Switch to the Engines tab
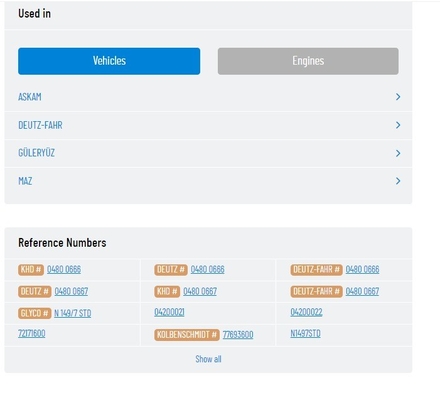 pyautogui.click(x=308, y=61)
